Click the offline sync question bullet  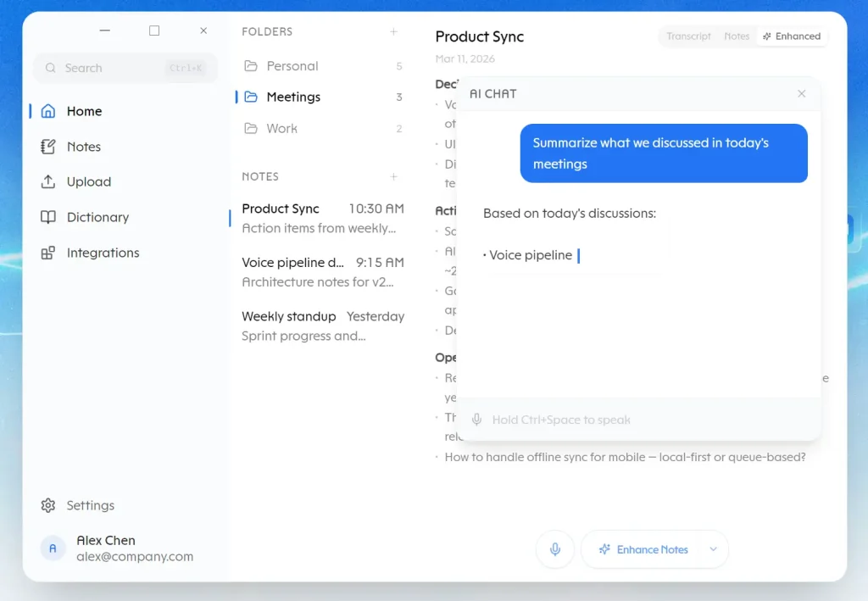tap(625, 457)
